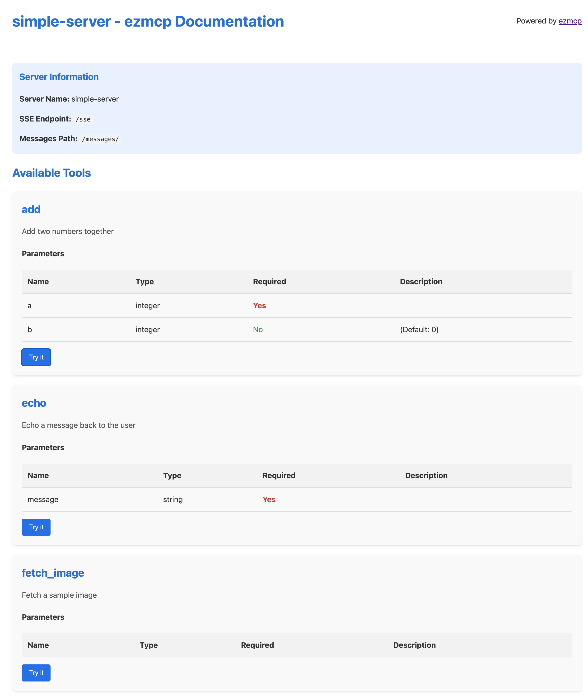Screen dimensions: 588x700
Task: Click the fetch_image tool heading
Action: [x=53, y=573]
